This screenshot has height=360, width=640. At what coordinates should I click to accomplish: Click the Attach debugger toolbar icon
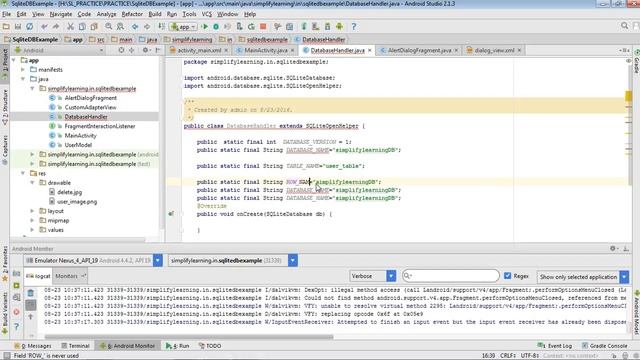tap(240, 27)
